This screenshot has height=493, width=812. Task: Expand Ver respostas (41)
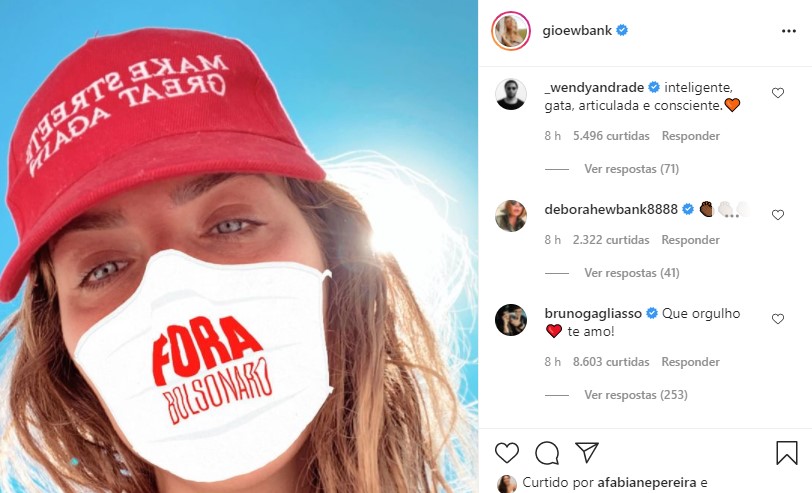pyautogui.click(x=631, y=273)
